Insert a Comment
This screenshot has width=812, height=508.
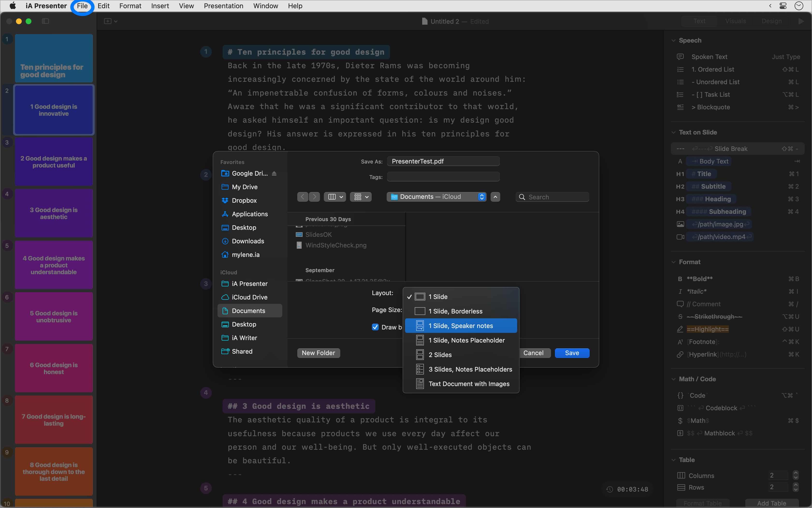point(738,304)
